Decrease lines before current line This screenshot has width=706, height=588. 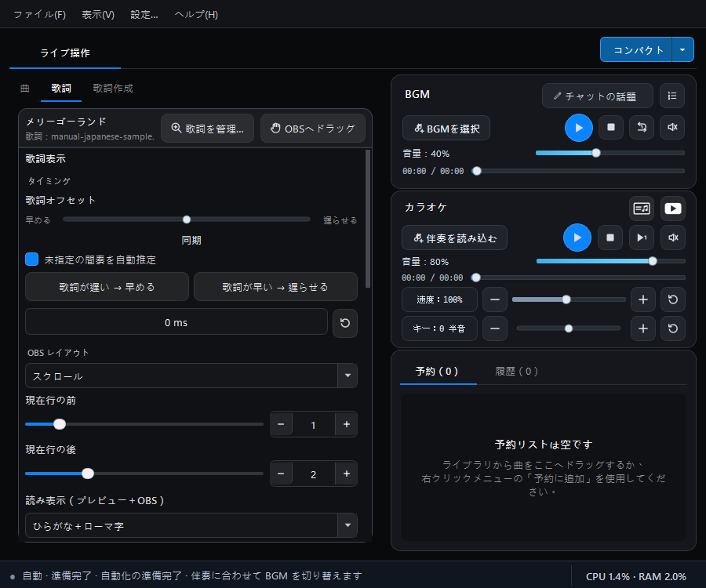(281, 424)
